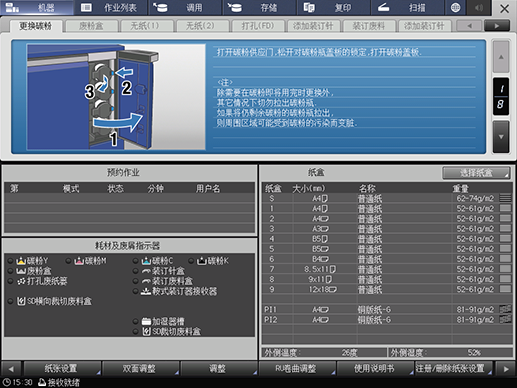
Task: Select tray 9 12x18 row
Action: (387, 289)
